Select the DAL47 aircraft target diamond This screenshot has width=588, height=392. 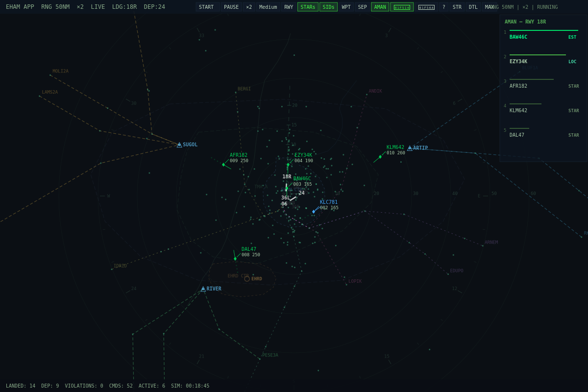click(x=235, y=259)
